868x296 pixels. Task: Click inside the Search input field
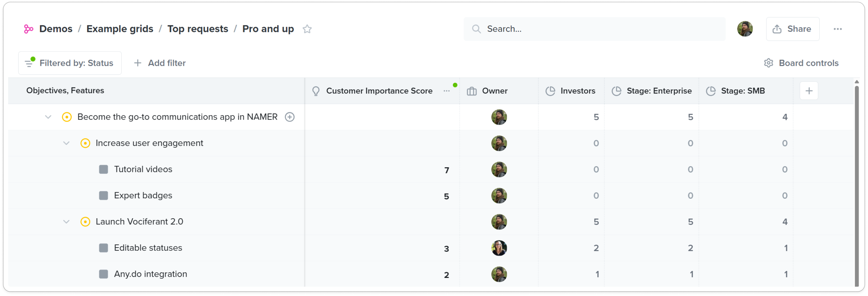tap(573, 29)
